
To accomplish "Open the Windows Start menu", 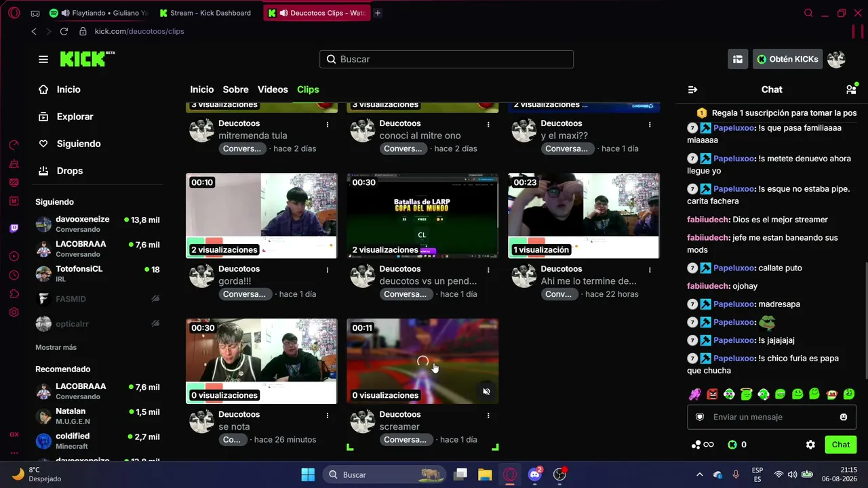I will click(x=308, y=474).
